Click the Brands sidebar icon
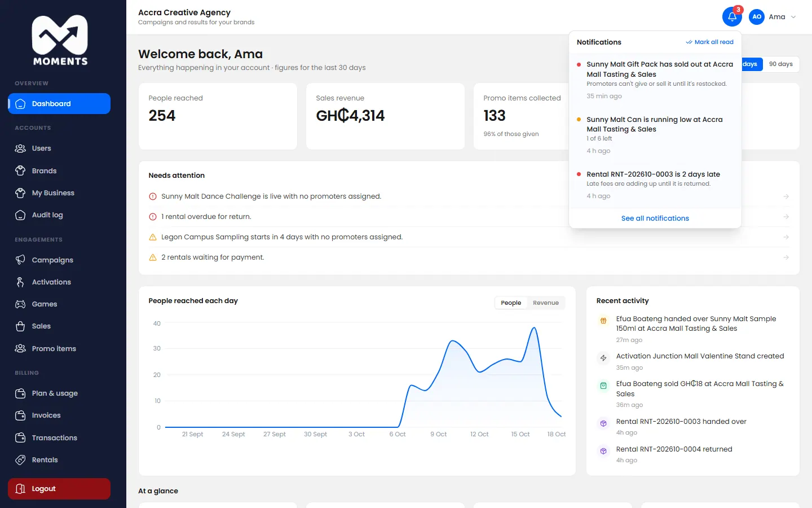Screen dimensions: 812x508 coord(20,170)
